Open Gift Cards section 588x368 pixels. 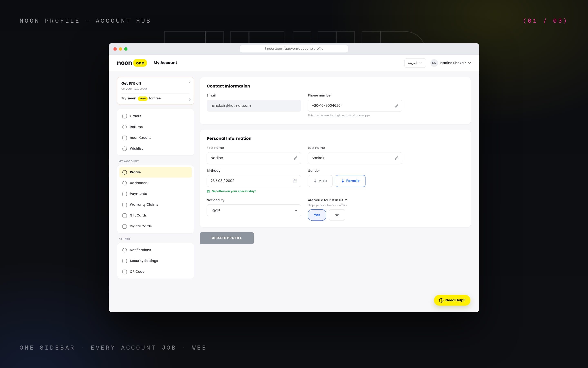(156, 216)
